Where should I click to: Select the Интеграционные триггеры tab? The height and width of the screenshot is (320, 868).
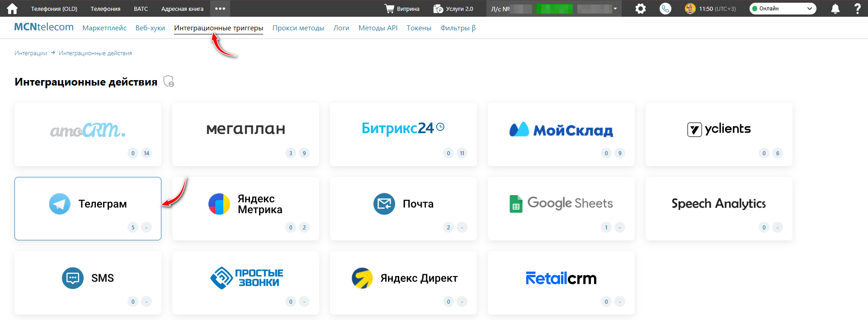218,28
